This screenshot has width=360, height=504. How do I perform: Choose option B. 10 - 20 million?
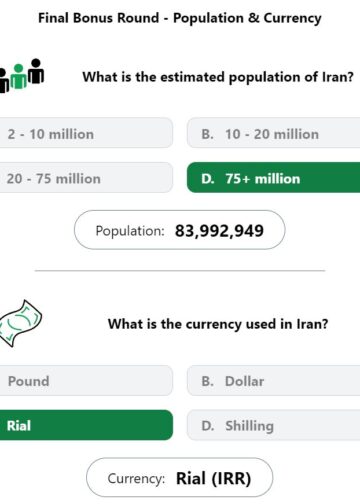pyautogui.click(x=273, y=133)
